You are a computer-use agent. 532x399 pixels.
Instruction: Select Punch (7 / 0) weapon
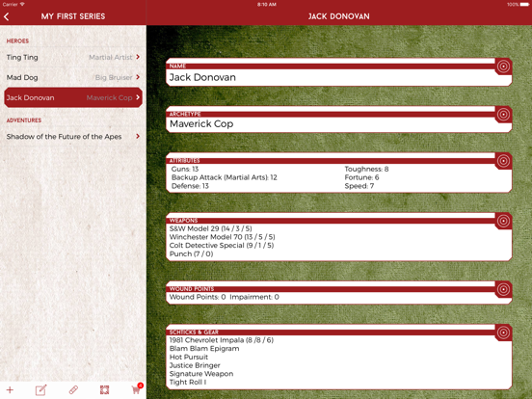pyautogui.click(x=191, y=254)
